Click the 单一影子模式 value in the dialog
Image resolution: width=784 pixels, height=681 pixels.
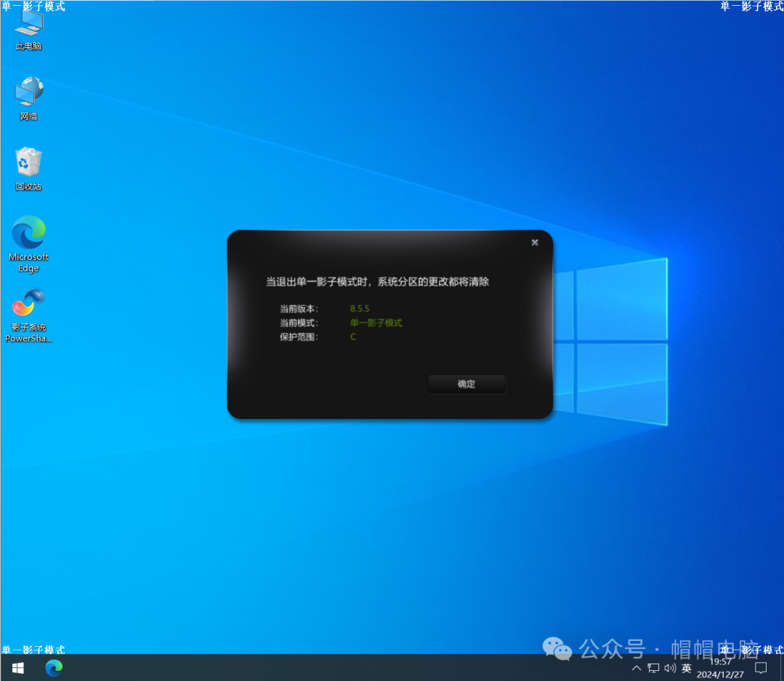[376, 323]
